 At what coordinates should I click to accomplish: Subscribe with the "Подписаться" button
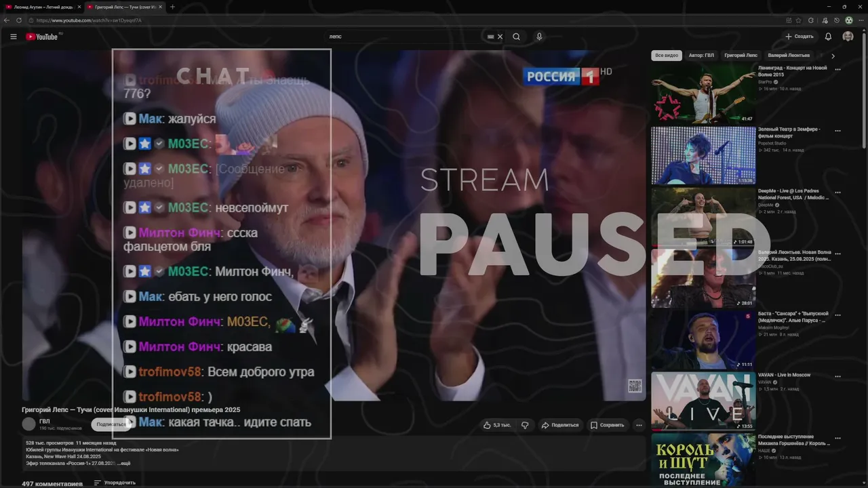111,424
